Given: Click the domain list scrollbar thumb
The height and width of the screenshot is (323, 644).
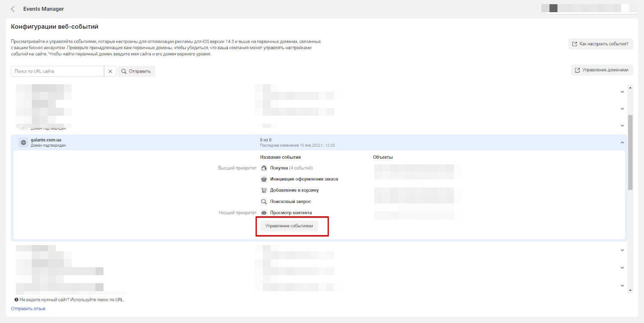Looking at the screenshot, I should point(630,152).
